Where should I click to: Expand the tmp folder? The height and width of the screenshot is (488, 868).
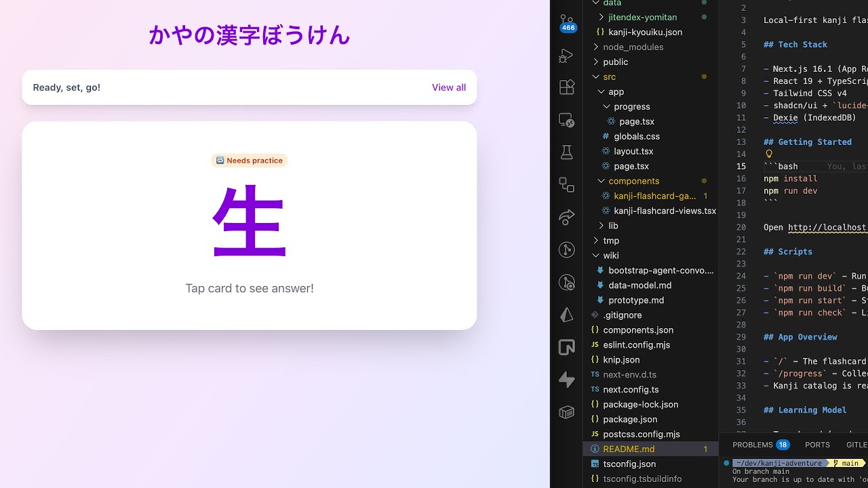coord(595,241)
